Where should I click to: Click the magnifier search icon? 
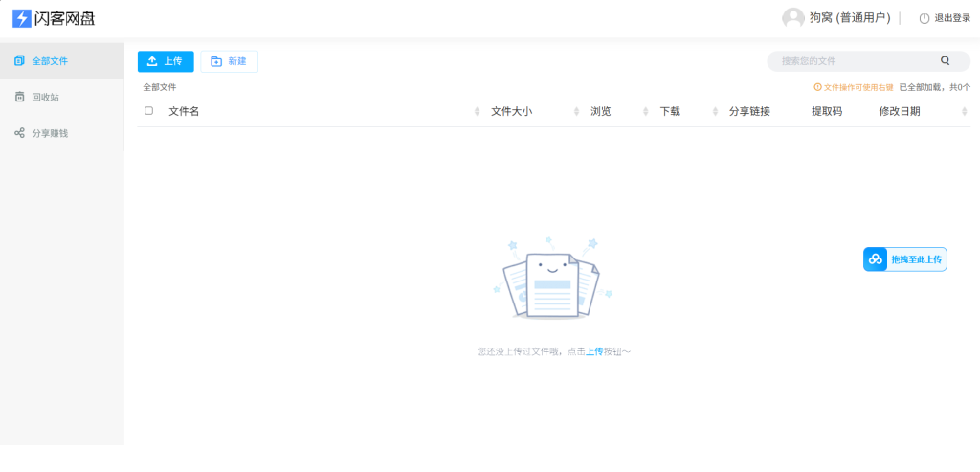[x=945, y=60]
